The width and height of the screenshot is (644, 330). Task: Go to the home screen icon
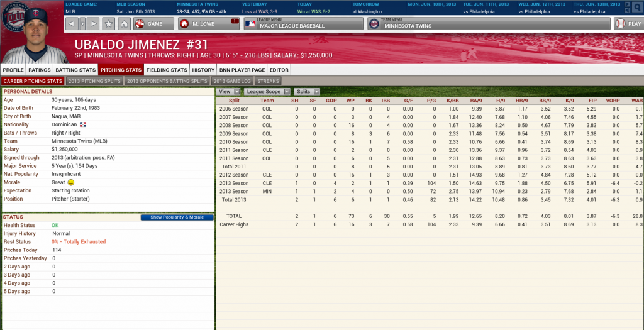(124, 24)
